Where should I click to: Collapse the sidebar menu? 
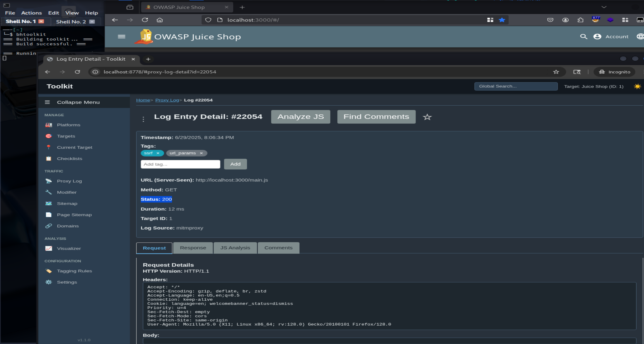[x=47, y=102]
